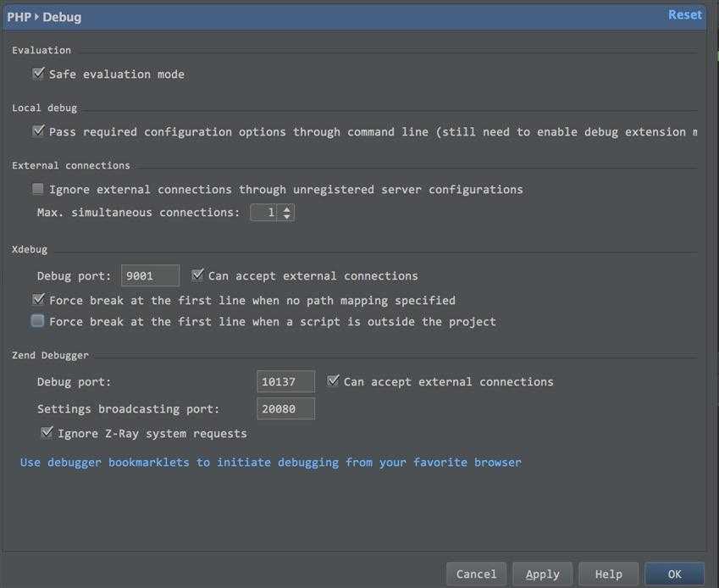Open Help for this dialog
This screenshot has height=588, width=719.
[x=609, y=574]
